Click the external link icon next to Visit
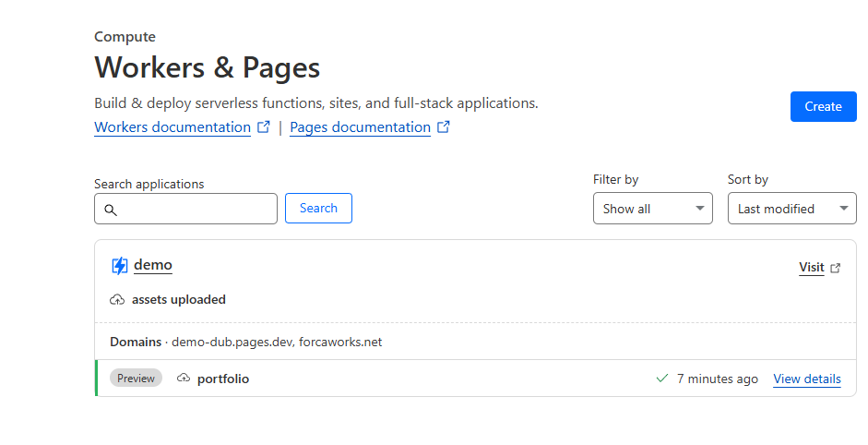This screenshot has height=445, width=868. tap(836, 269)
